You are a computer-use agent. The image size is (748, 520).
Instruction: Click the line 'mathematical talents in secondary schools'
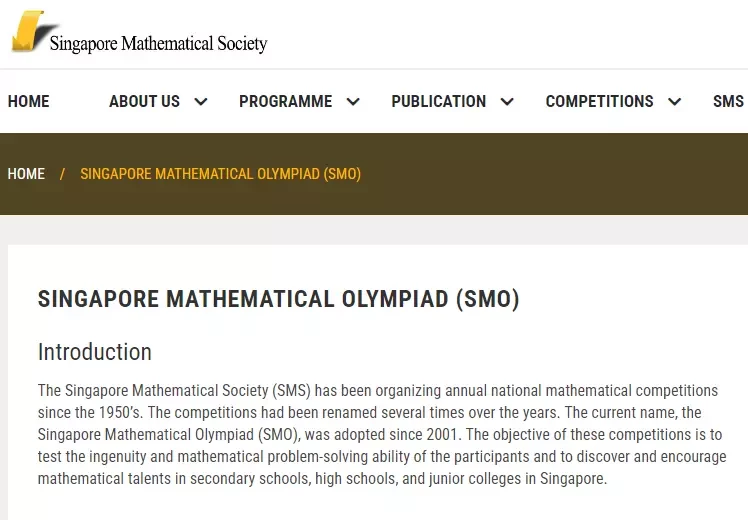coord(322,478)
